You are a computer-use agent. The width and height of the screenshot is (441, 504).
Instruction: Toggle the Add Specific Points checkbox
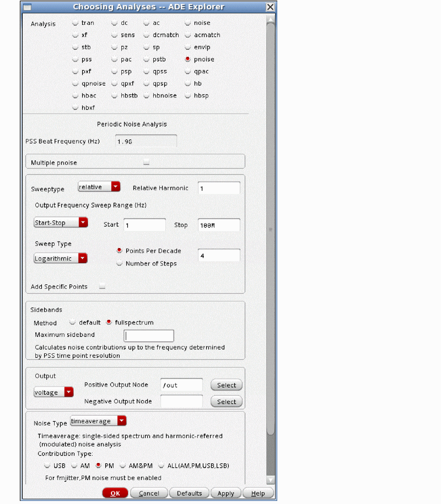[102, 286]
